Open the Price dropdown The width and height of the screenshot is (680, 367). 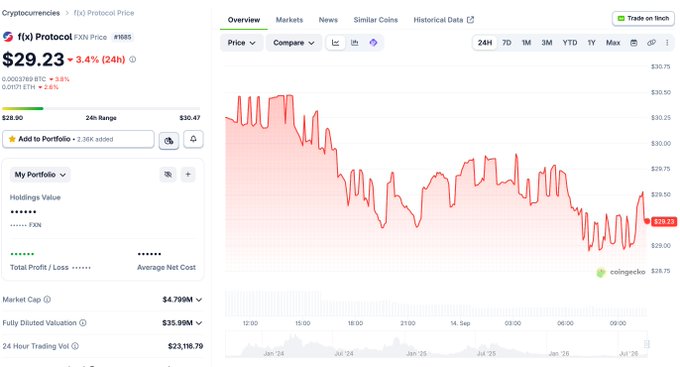click(x=242, y=43)
